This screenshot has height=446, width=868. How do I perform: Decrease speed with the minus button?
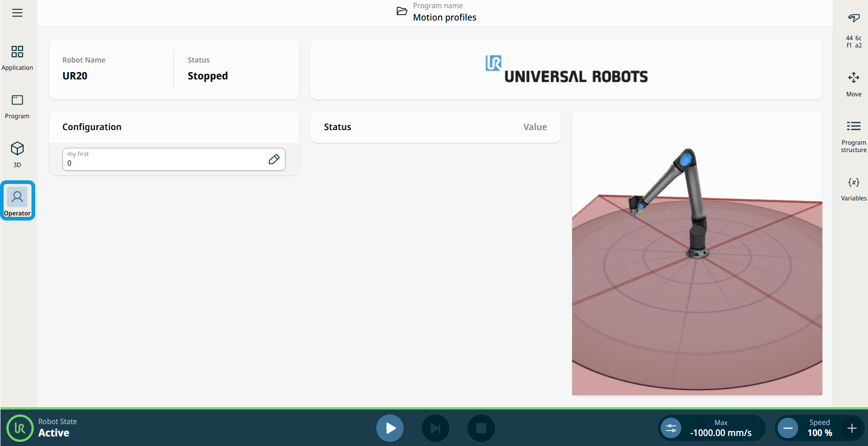(x=788, y=428)
